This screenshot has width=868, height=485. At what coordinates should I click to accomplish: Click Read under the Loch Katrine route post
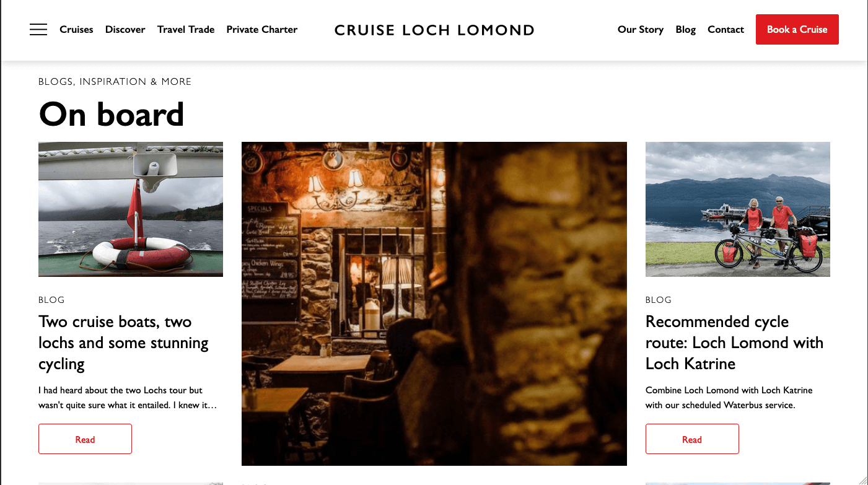(692, 439)
